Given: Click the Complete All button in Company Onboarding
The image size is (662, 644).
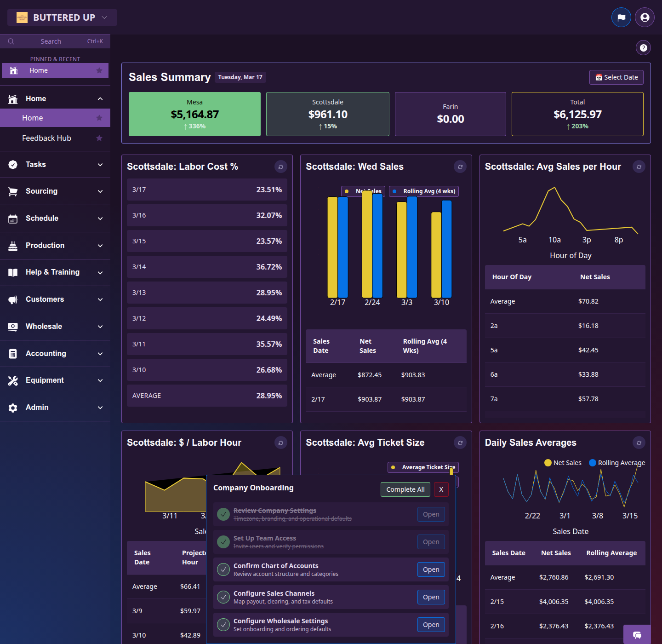Looking at the screenshot, I should click(405, 489).
